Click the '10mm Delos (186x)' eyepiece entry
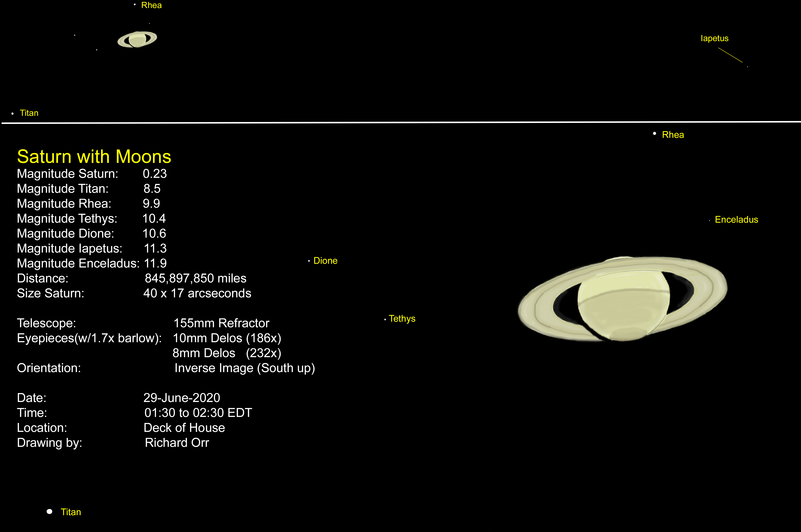 click(227, 338)
